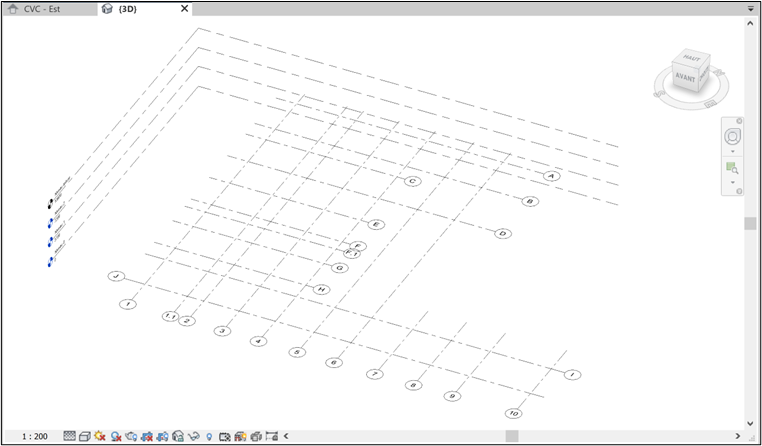Click the Full Navigation Wheel icon
The width and height of the screenshot is (762, 446).
[x=732, y=136]
